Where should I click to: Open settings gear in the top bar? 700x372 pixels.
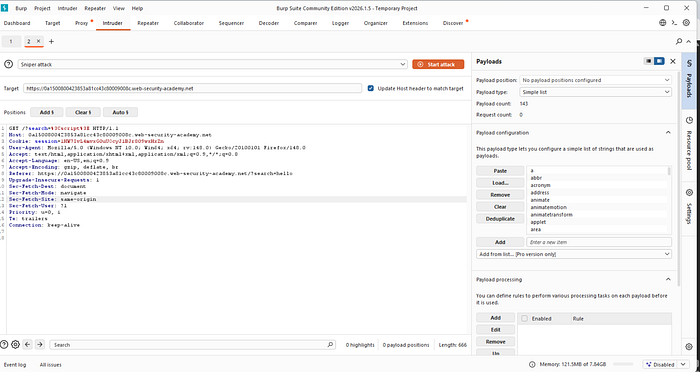[687, 23]
